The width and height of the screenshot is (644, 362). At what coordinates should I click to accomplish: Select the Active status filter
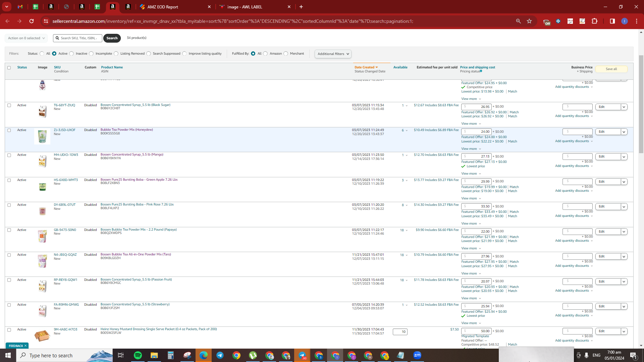click(54, 54)
